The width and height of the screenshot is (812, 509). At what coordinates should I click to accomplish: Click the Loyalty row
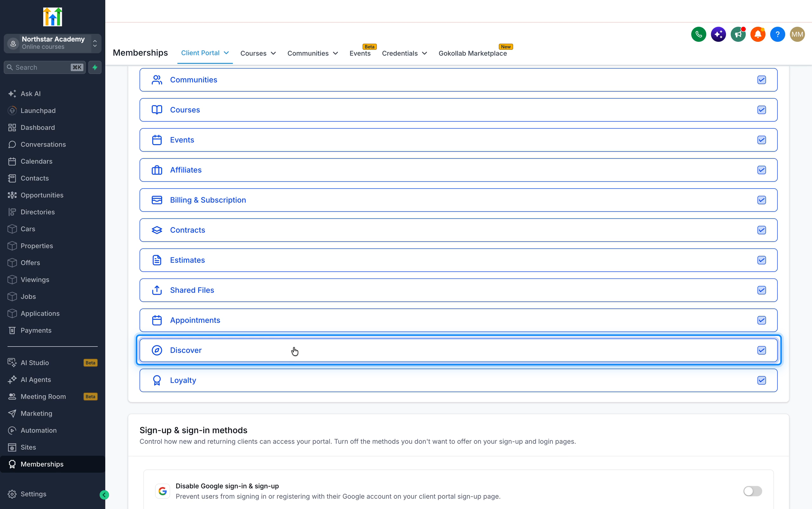[458, 380]
